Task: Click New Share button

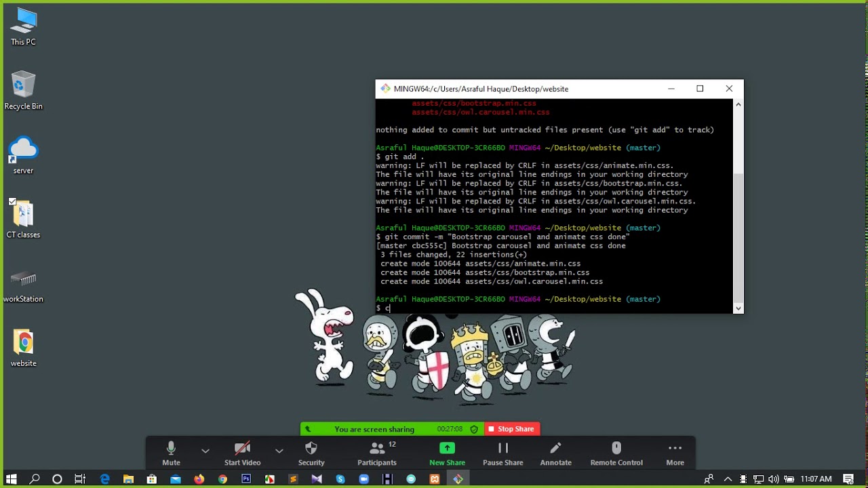Action: (447, 453)
